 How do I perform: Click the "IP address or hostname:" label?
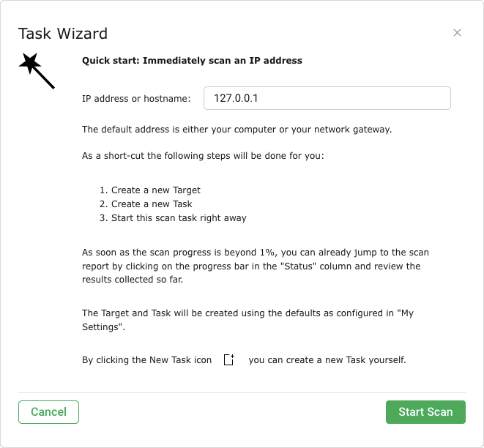point(136,98)
